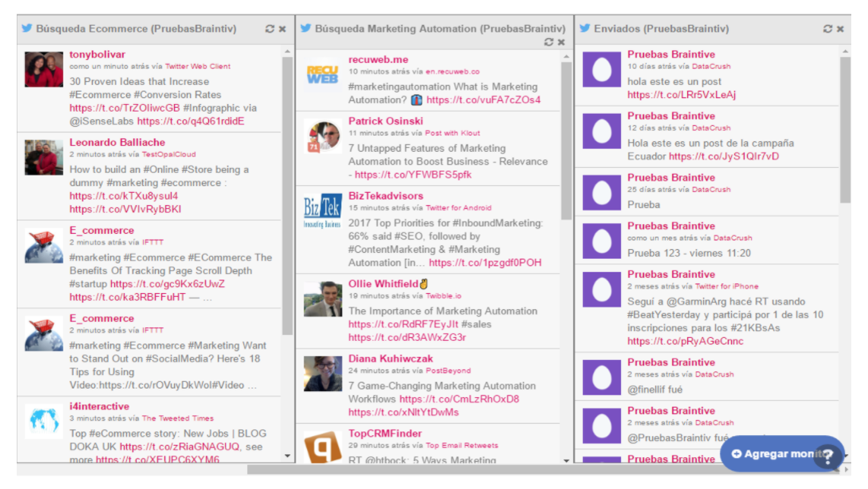This screenshot has height=489, width=868.
Task: Open tonybolivar profile picture
Action: [44, 70]
